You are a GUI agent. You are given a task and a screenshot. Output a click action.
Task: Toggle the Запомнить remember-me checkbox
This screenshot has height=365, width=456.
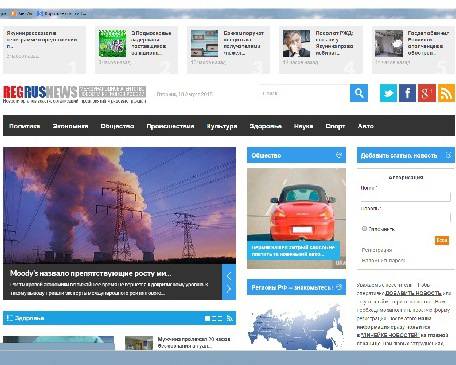(x=364, y=229)
